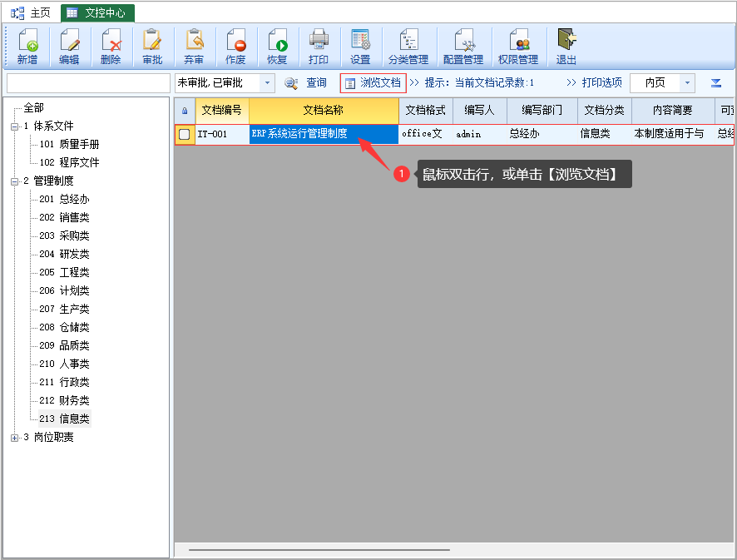The width and height of the screenshot is (737, 560).
Task: Click the 退出 (exit) toolbar icon
Action: (x=566, y=46)
